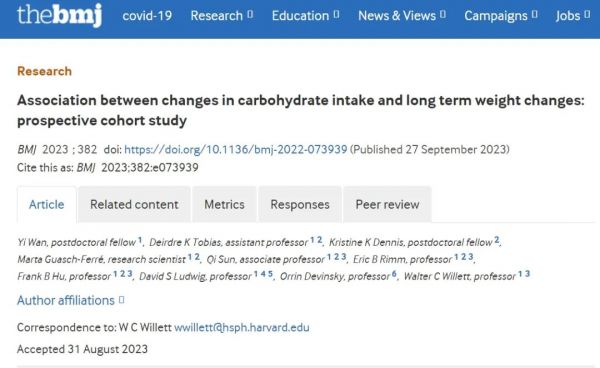Click the wwillett@hsph.harvard.edu email link
Screen dimensions: 600x368
[x=242, y=327]
